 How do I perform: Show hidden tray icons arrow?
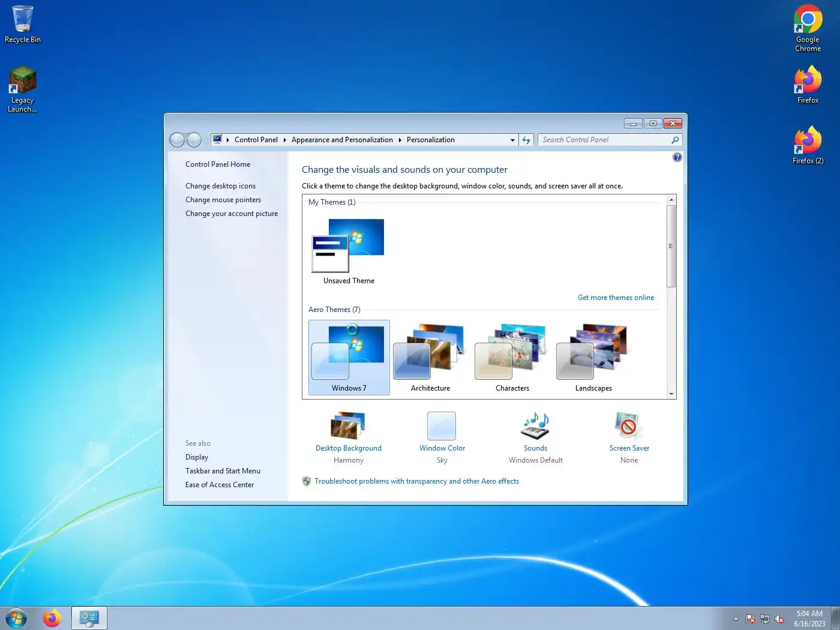click(736, 619)
